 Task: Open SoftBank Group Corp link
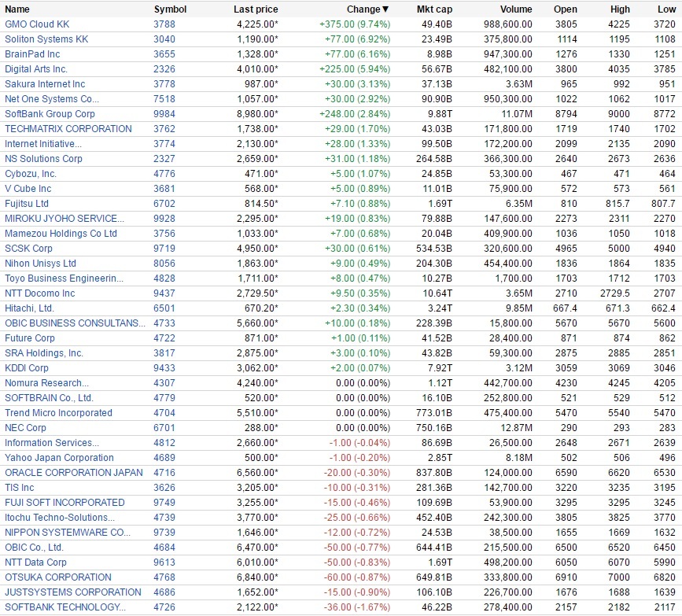coord(50,114)
